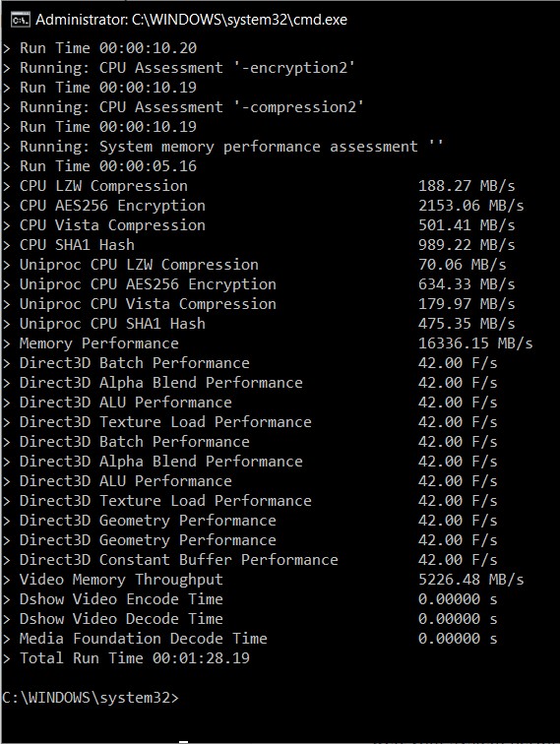The image size is (560, 744).
Task: Click the System memory performance assessment line
Action: [223, 147]
